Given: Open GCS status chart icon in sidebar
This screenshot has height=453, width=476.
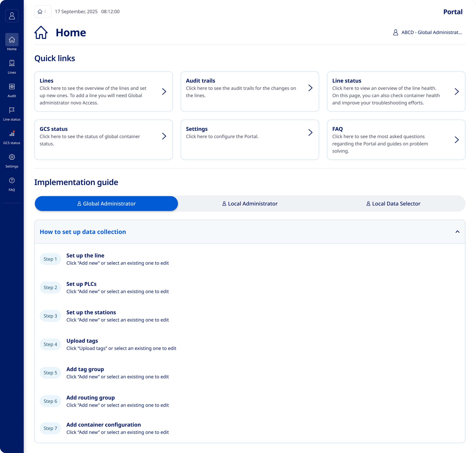Looking at the screenshot, I should (12, 134).
